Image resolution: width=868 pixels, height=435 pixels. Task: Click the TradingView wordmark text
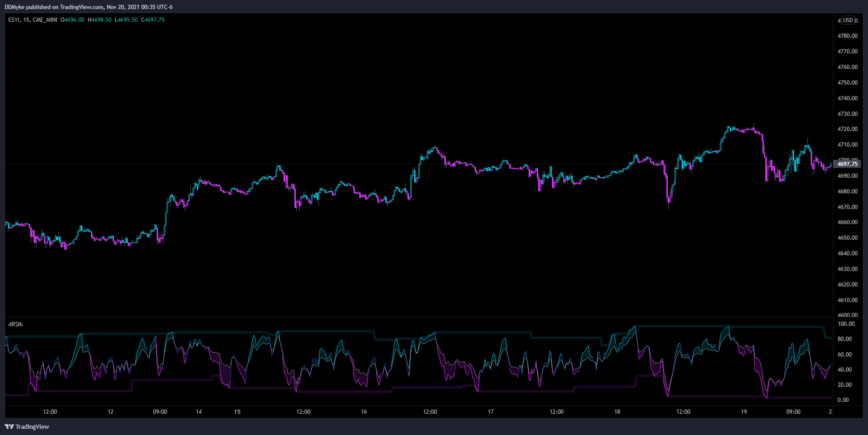(32, 426)
